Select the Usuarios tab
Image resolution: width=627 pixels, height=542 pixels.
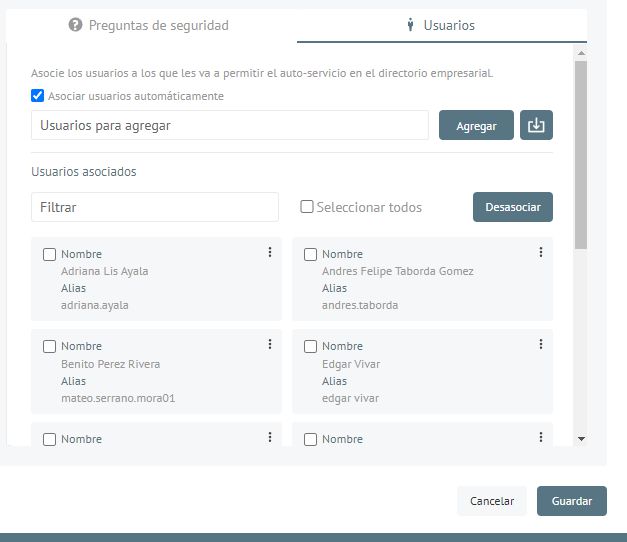click(x=442, y=25)
